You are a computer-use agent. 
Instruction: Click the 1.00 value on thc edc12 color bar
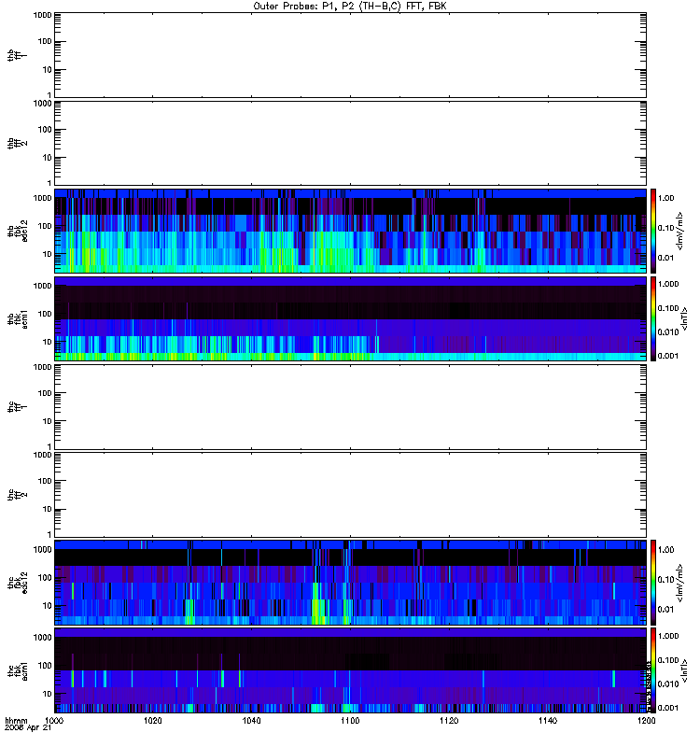pos(665,550)
